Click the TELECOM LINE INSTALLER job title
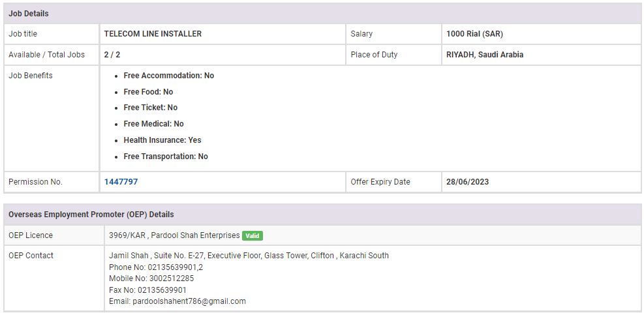This screenshot has width=644, height=315. [153, 34]
